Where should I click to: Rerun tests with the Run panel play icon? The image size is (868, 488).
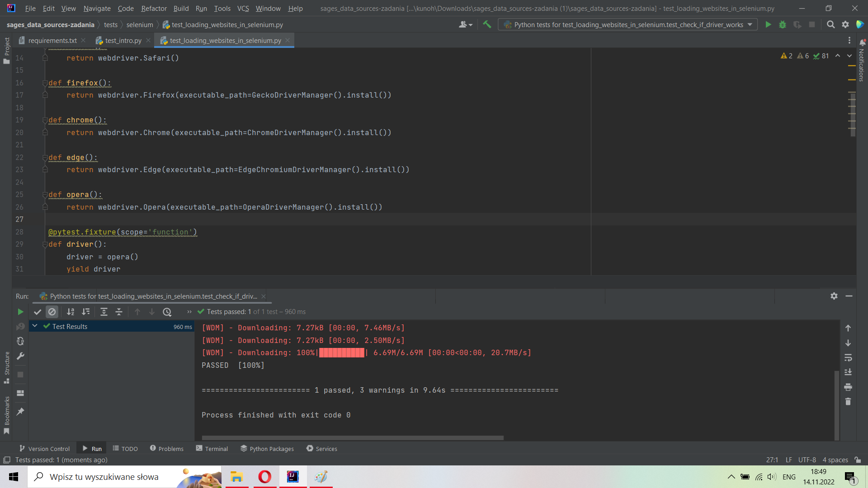[x=20, y=312]
